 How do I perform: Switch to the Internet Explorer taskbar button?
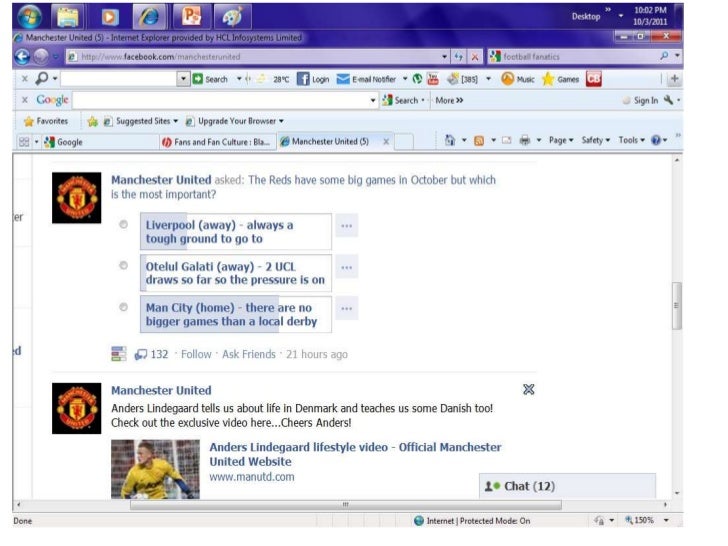(150, 17)
